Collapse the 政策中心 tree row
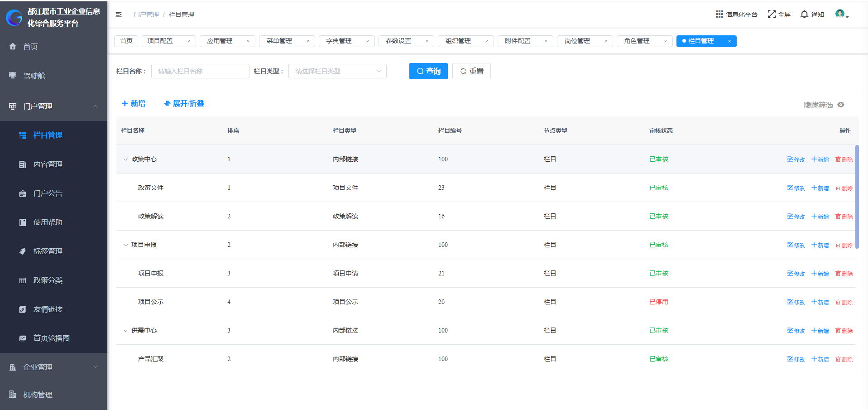This screenshot has height=410, width=868. [125, 159]
